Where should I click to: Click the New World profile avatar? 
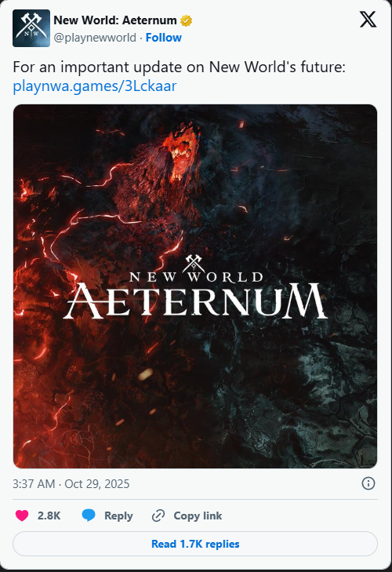(x=31, y=28)
